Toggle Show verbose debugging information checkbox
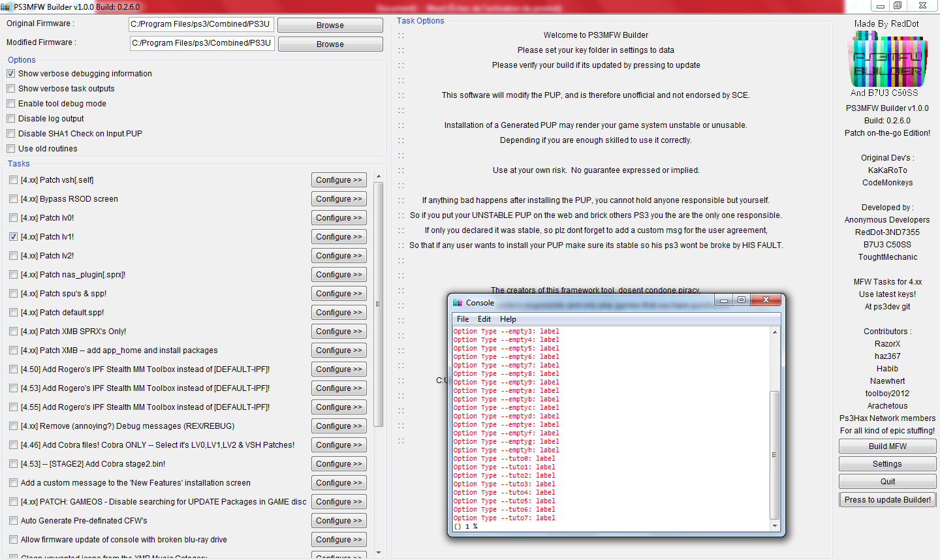The height and width of the screenshot is (560, 940). coord(10,74)
